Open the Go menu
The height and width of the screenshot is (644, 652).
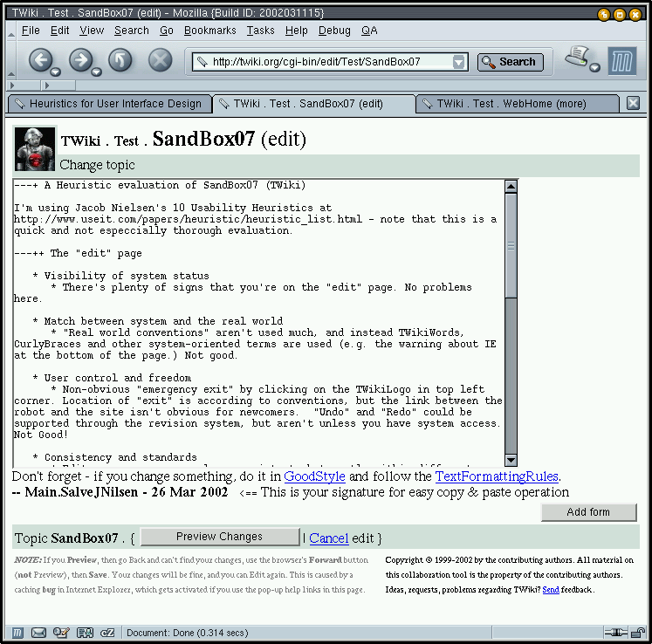click(x=167, y=31)
